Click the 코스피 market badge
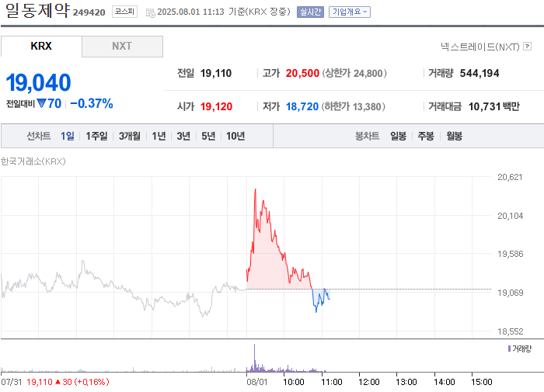544x392 pixels. (124, 12)
